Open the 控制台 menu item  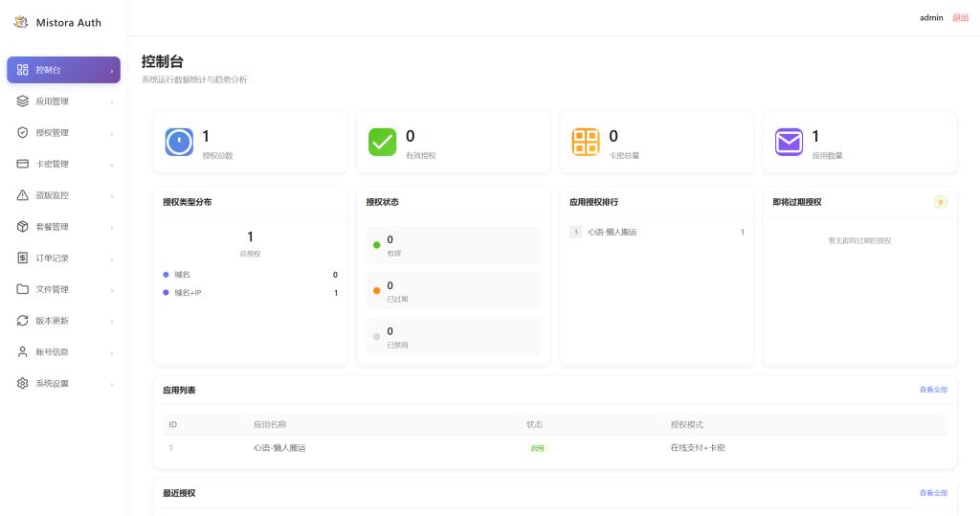pos(64,70)
